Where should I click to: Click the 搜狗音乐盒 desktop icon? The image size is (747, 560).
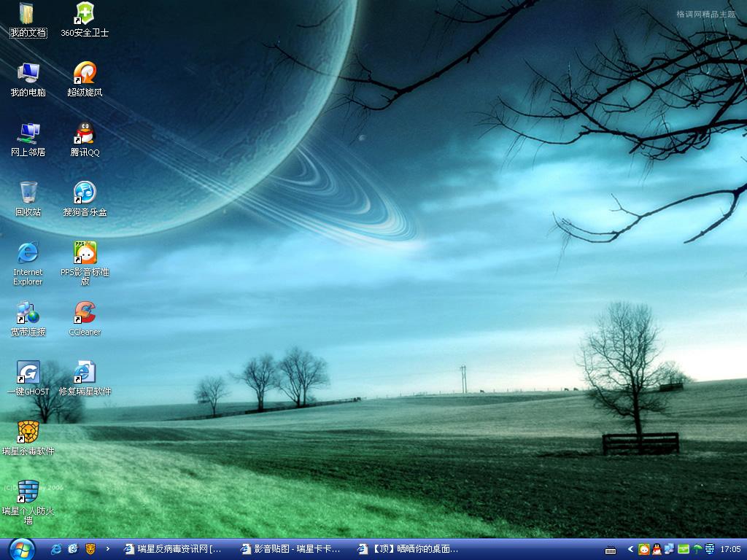(85, 192)
